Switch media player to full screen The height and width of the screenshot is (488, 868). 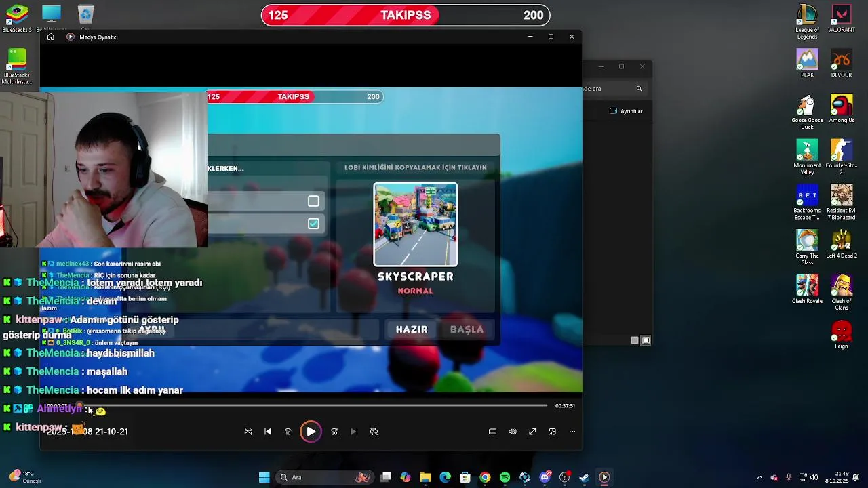(x=532, y=432)
